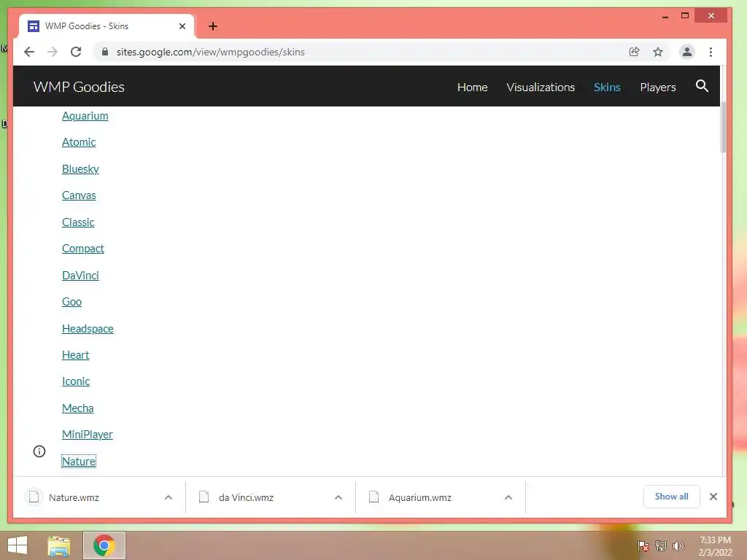Click the WMP Goodies site title

(x=79, y=87)
